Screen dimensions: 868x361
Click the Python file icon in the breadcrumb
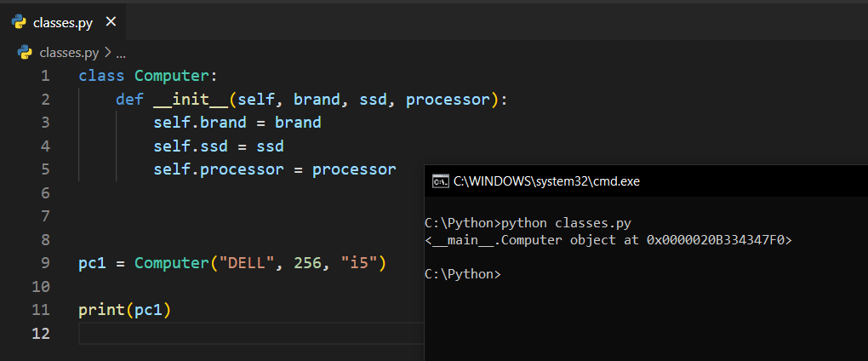pos(26,53)
